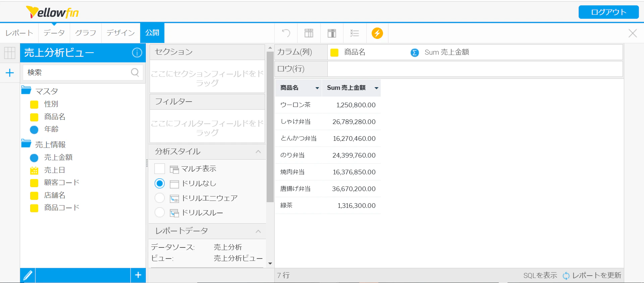This screenshot has height=283, width=644.
Task: Collapse the 分析スタイル section chevron
Action: pyautogui.click(x=258, y=152)
